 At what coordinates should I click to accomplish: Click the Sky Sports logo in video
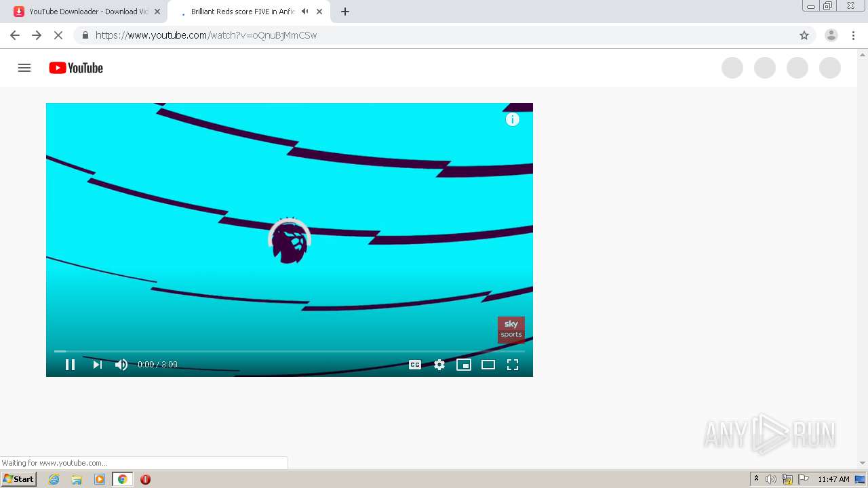[x=511, y=329]
